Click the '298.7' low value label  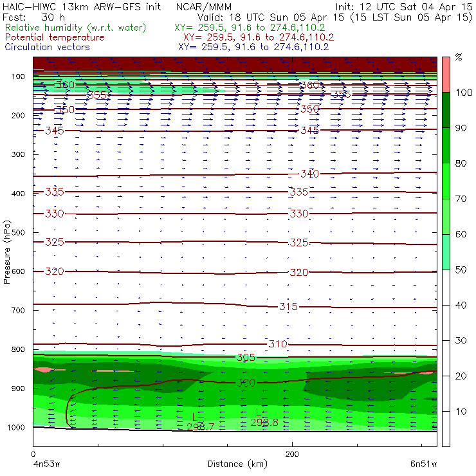pyautogui.click(x=200, y=427)
